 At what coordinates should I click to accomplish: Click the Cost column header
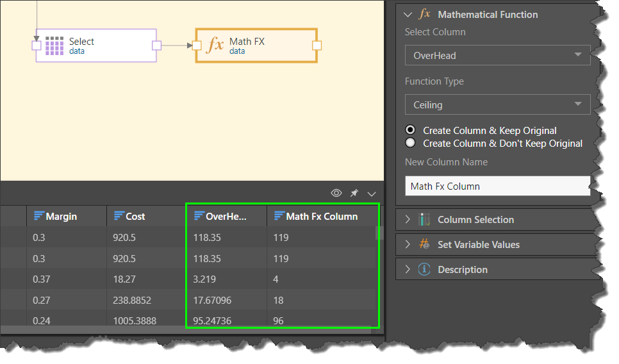135,217
